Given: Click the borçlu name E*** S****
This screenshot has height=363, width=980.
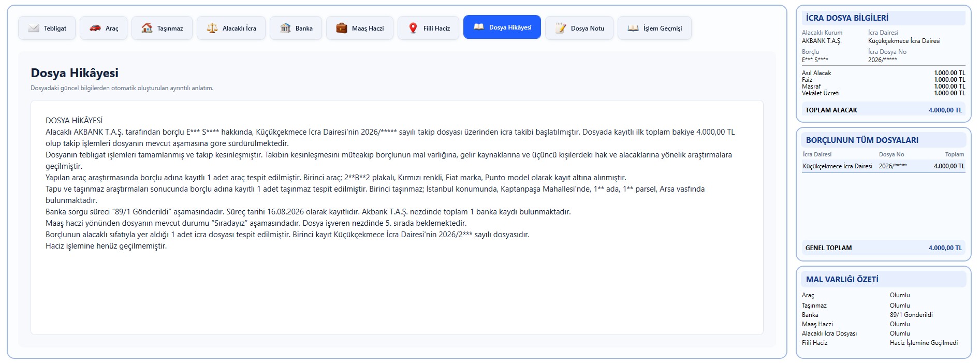Looking at the screenshot, I should click(815, 60).
